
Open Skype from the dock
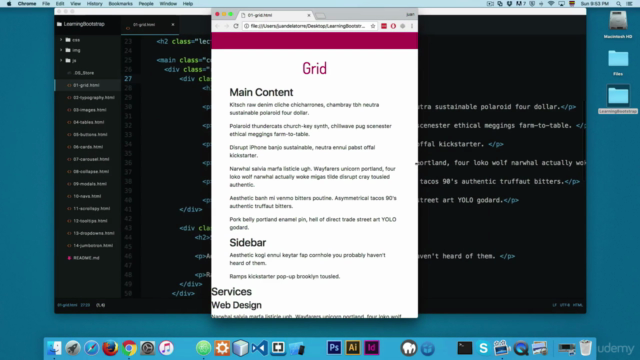pyautogui.click(x=483, y=348)
